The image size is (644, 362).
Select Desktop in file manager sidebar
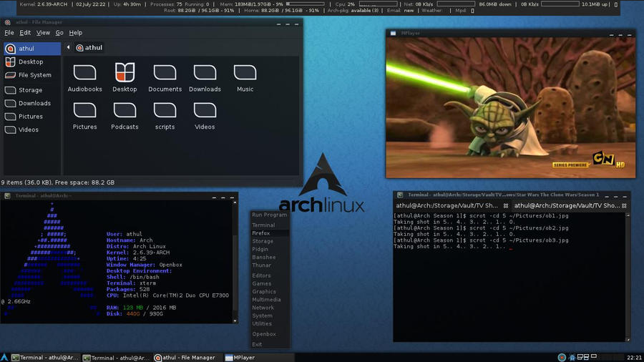[32, 62]
